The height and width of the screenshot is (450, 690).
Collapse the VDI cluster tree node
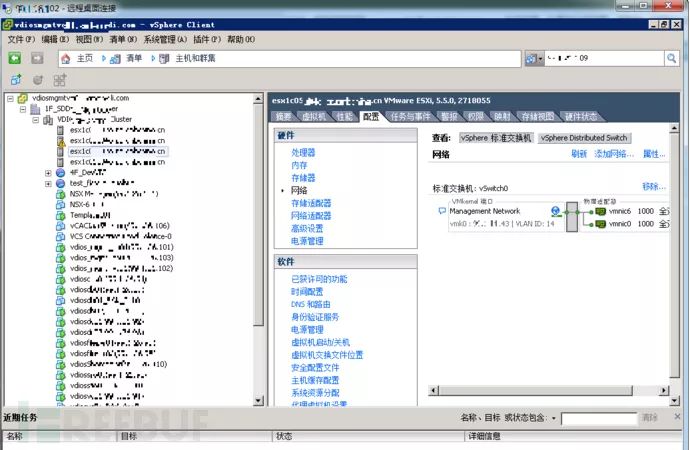[36, 120]
